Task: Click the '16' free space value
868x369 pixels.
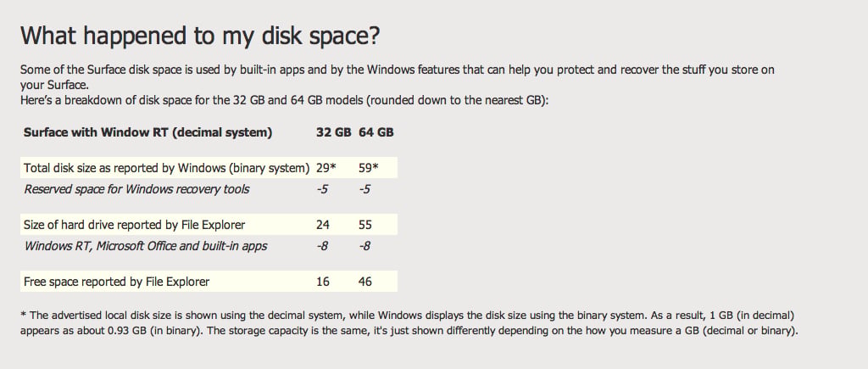Action: click(x=323, y=282)
